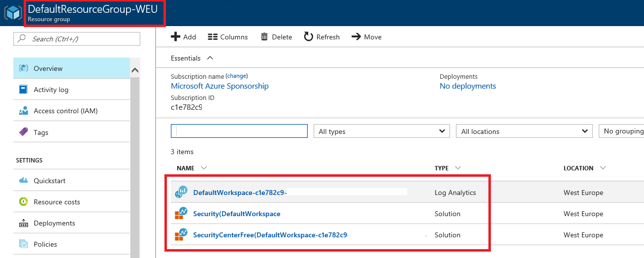Click Solution type in the Security(DefaultWorkspace row
This screenshot has height=258, width=644.
[x=448, y=214]
